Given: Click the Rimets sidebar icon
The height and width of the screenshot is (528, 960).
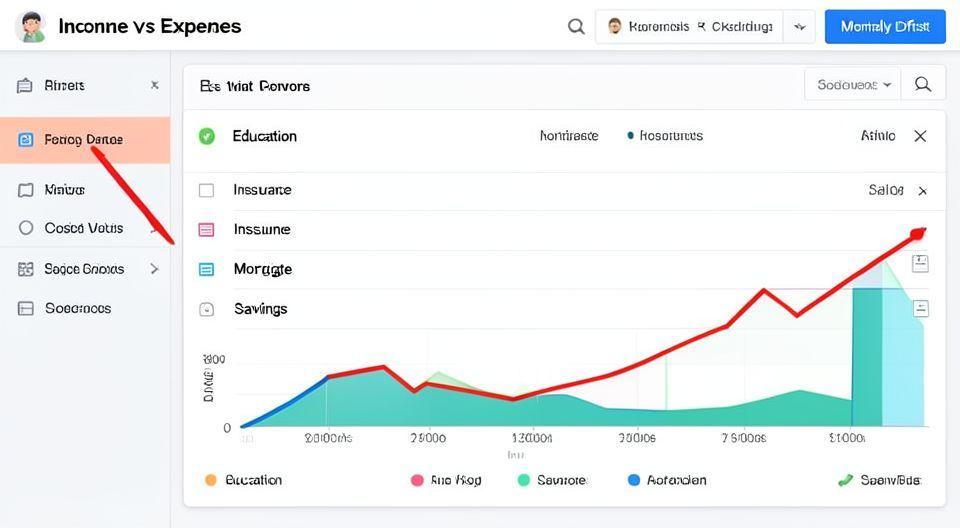Looking at the screenshot, I should point(25,86).
